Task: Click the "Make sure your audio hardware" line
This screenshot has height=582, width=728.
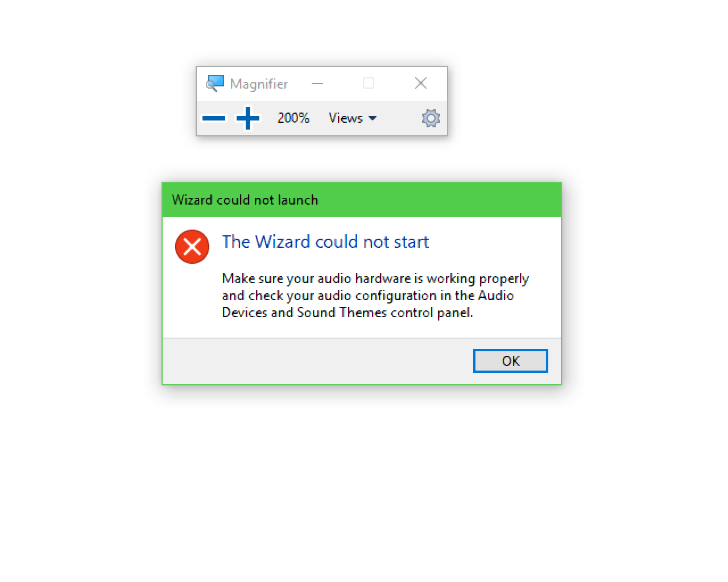Action: (375, 278)
